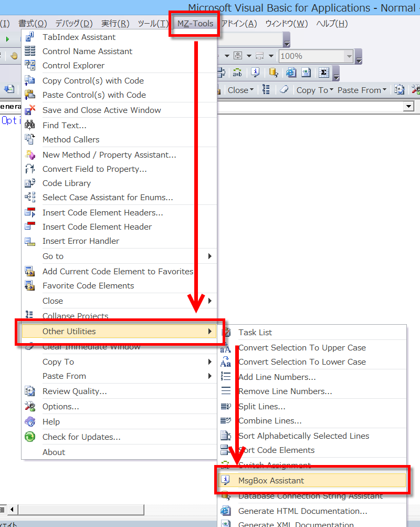Select Other Utilities menu entry

(69, 332)
